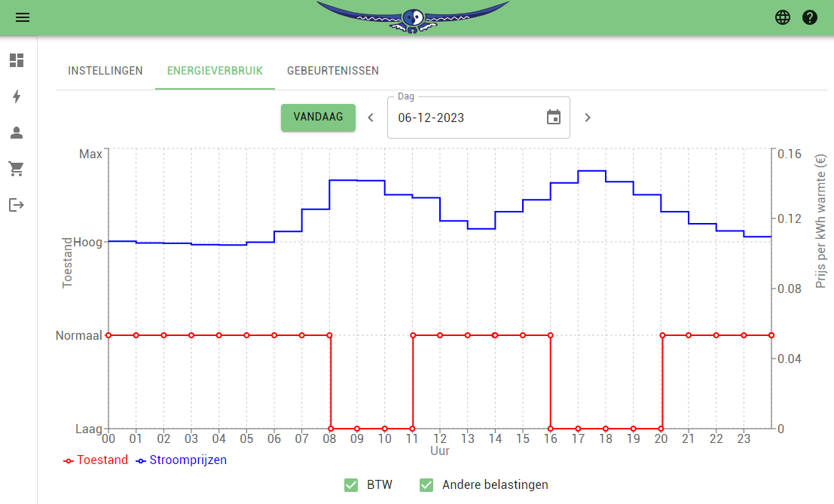Viewport: 834px width, 504px height.
Task: Uncheck Andere belastingen
Action: (x=426, y=485)
